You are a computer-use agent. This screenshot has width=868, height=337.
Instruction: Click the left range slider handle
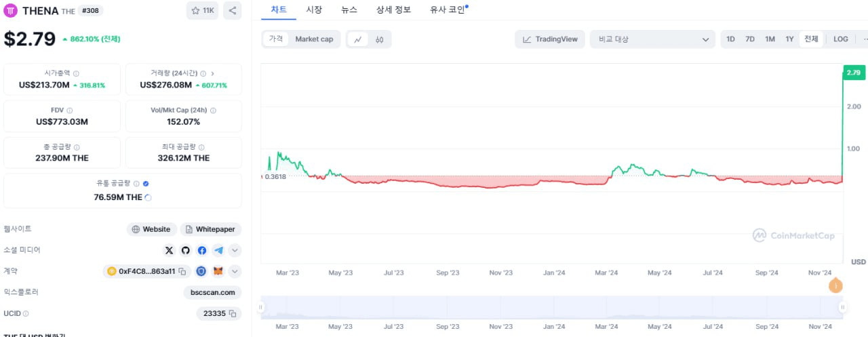260,307
